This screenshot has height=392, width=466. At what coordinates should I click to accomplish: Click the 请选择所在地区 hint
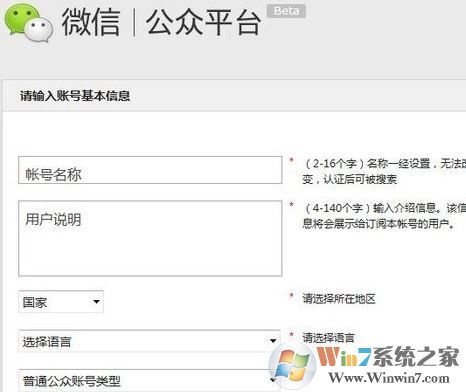point(339,298)
